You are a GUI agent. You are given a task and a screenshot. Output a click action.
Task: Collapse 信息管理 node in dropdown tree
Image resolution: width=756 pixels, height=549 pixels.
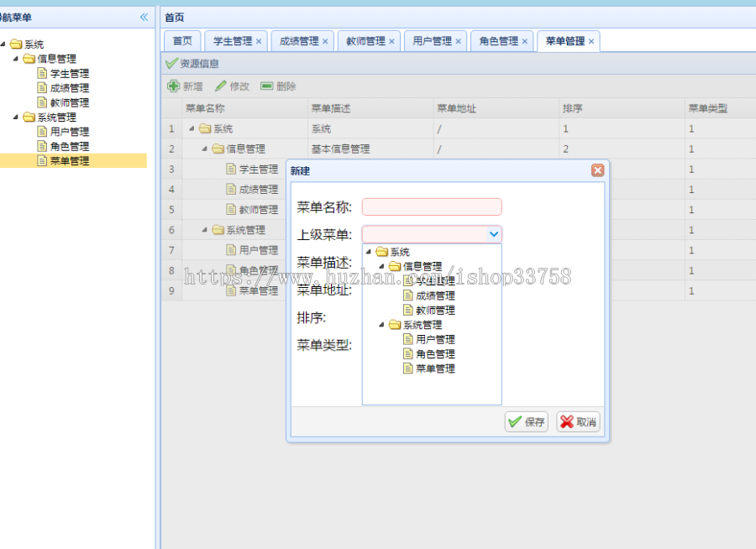(381, 266)
